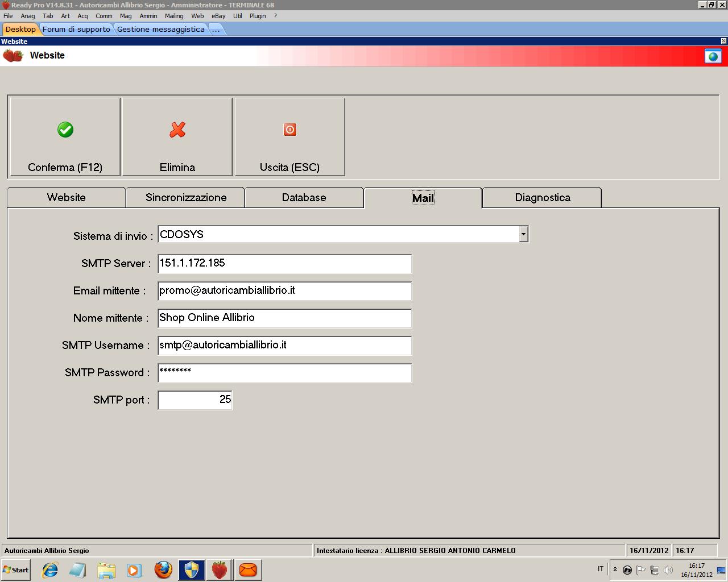Open Internet Explorer from the taskbar
This screenshot has width=728, height=582.
(50, 569)
